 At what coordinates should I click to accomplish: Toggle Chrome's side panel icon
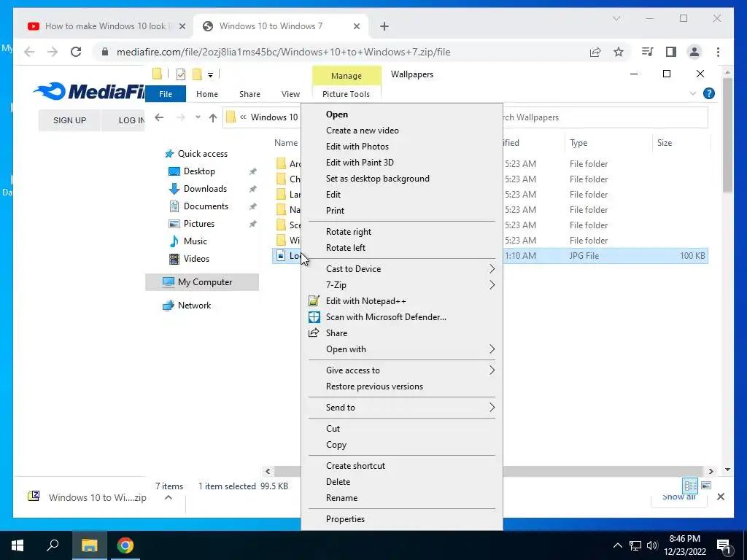[x=671, y=52]
